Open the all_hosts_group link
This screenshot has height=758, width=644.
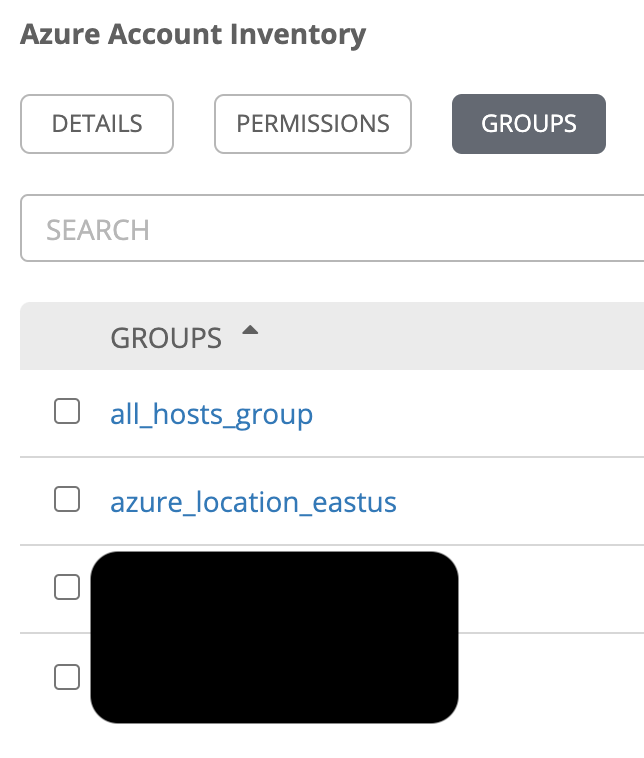[211, 414]
